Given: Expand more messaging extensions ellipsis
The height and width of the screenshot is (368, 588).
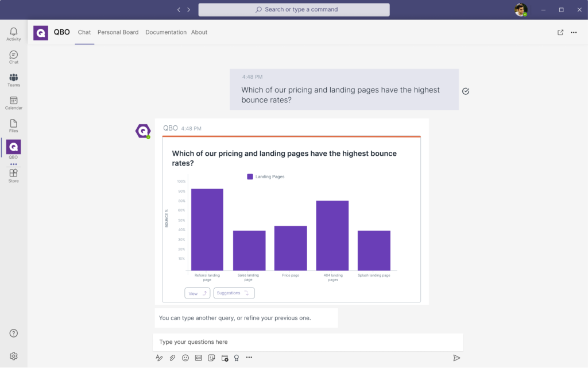Looking at the screenshot, I should point(249,358).
